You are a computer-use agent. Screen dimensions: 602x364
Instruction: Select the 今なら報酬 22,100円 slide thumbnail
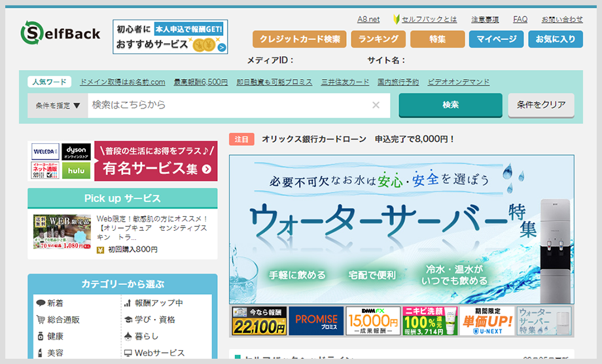[x=259, y=321]
